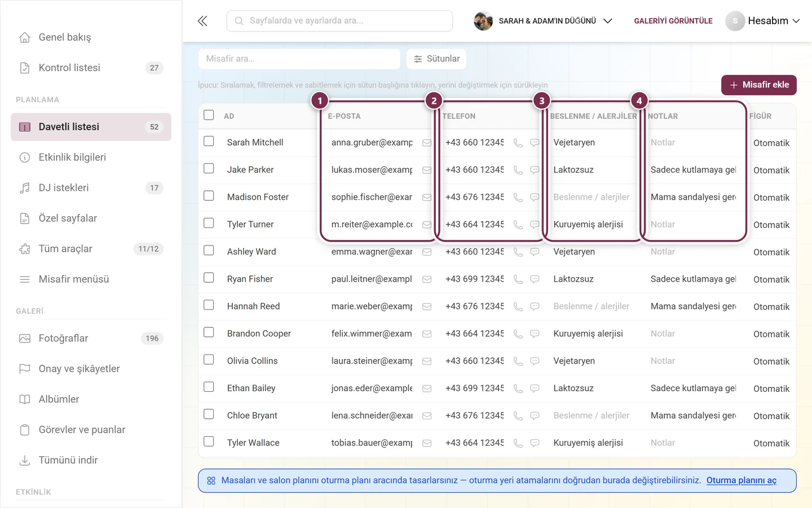Navigate to Fotoğraflar in the sidebar
Image resolution: width=812 pixels, height=508 pixels.
91,339
